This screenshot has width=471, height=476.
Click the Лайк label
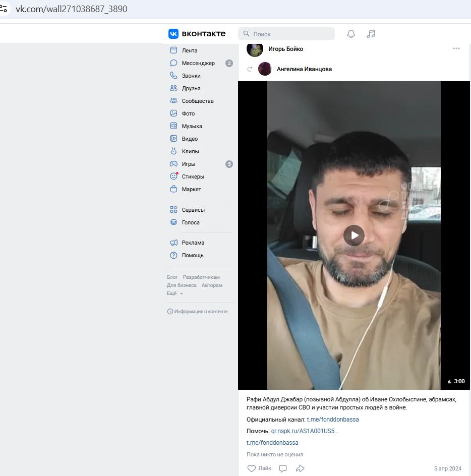click(x=265, y=468)
